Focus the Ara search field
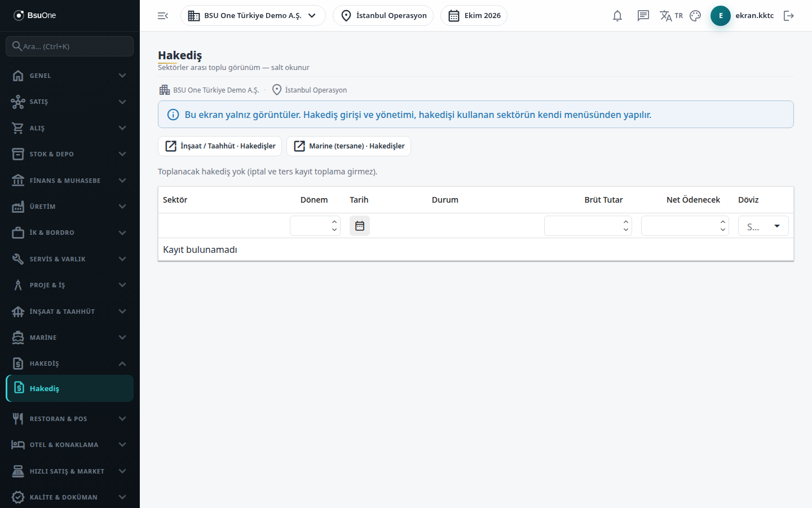This screenshot has height=508, width=812. (69, 46)
